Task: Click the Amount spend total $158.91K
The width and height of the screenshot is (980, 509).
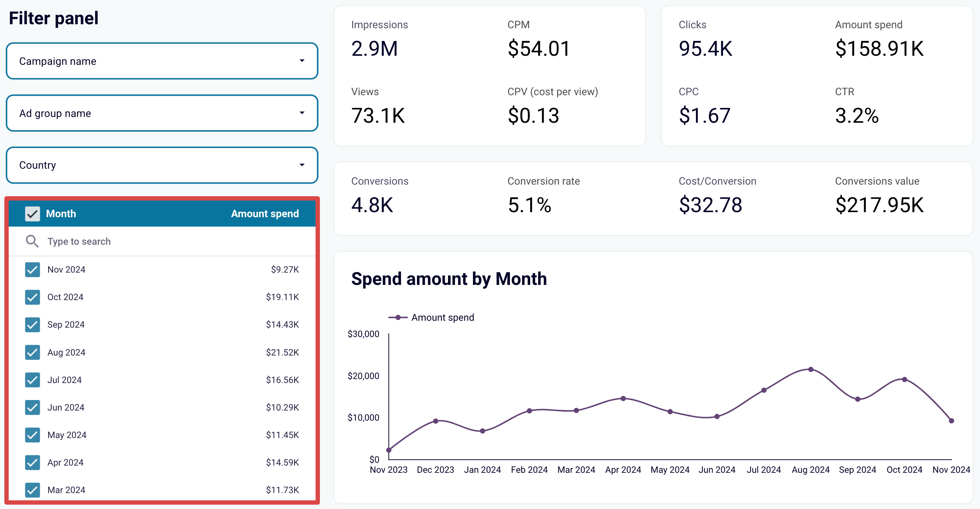Action: (879, 49)
